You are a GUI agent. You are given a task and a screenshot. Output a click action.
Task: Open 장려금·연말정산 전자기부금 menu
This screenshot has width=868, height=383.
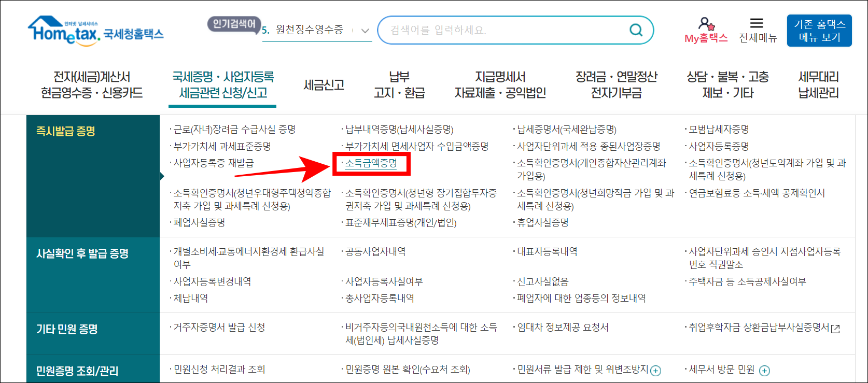pyautogui.click(x=617, y=85)
